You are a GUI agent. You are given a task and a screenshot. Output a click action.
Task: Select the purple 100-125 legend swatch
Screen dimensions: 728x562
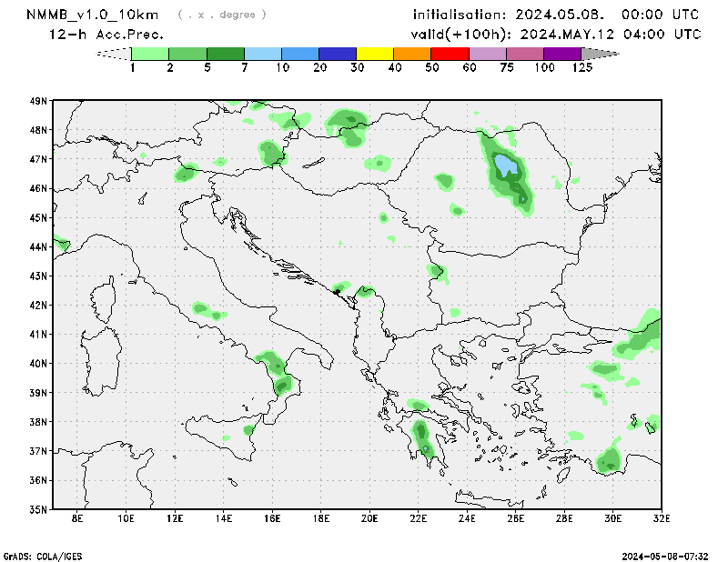pos(562,54)
